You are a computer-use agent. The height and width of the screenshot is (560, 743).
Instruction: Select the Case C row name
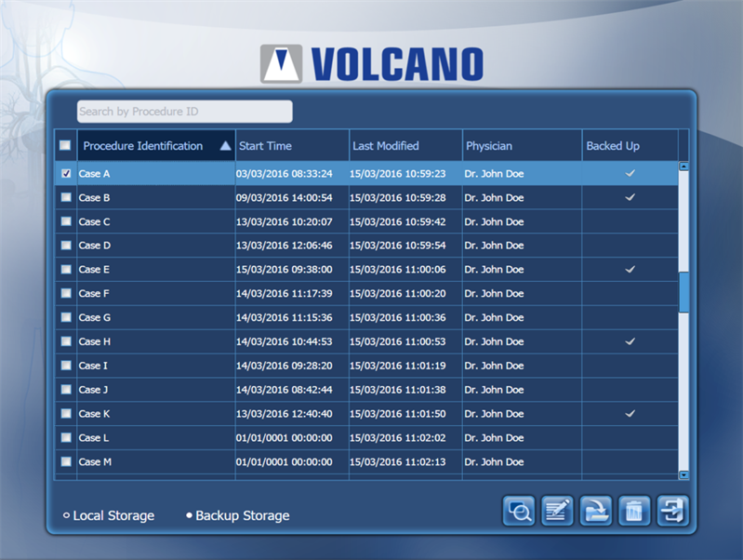[x=94, y=221]
